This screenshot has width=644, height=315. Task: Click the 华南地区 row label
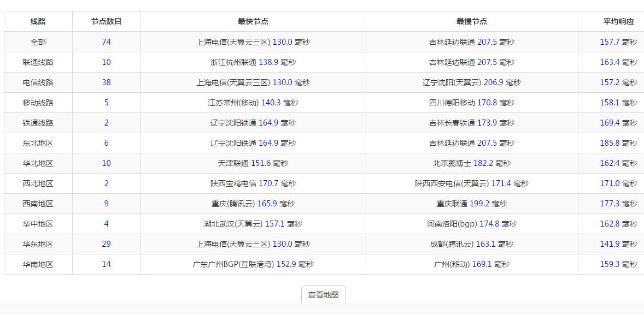coord(38,264)
